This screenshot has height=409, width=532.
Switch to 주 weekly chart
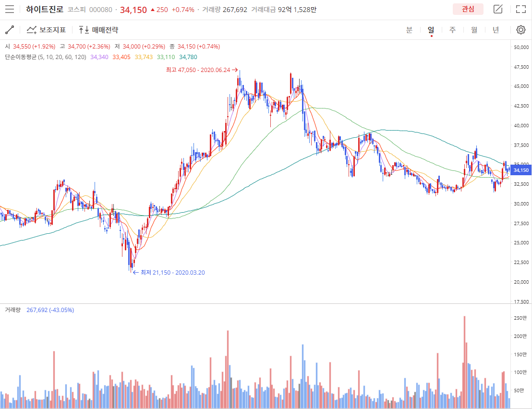452,30
